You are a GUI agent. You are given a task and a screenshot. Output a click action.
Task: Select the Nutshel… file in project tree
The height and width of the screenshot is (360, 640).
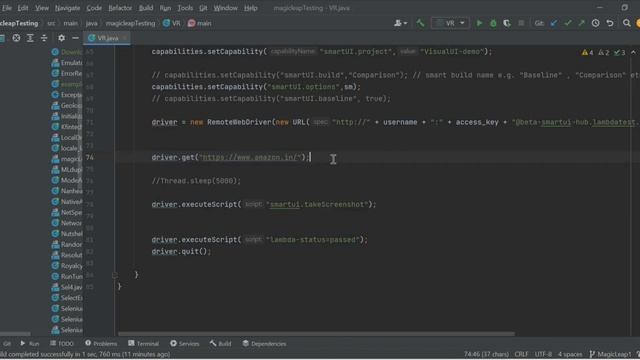point(67,233)
